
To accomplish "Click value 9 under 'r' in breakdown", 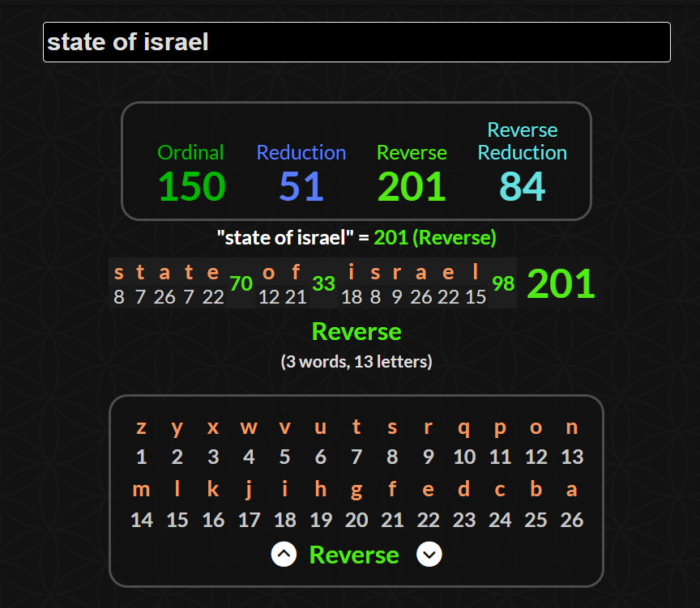I will [x=397, y=297].
